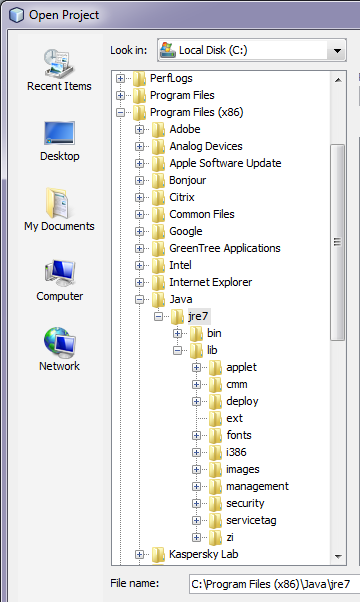Collapse the Java folder node

pyautogui.click(x=139, y=299)
